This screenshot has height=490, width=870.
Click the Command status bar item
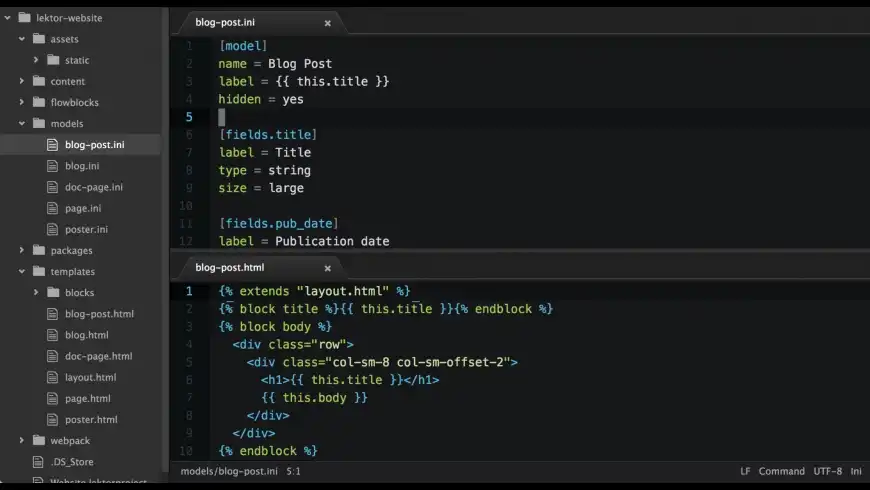(781, 471)
